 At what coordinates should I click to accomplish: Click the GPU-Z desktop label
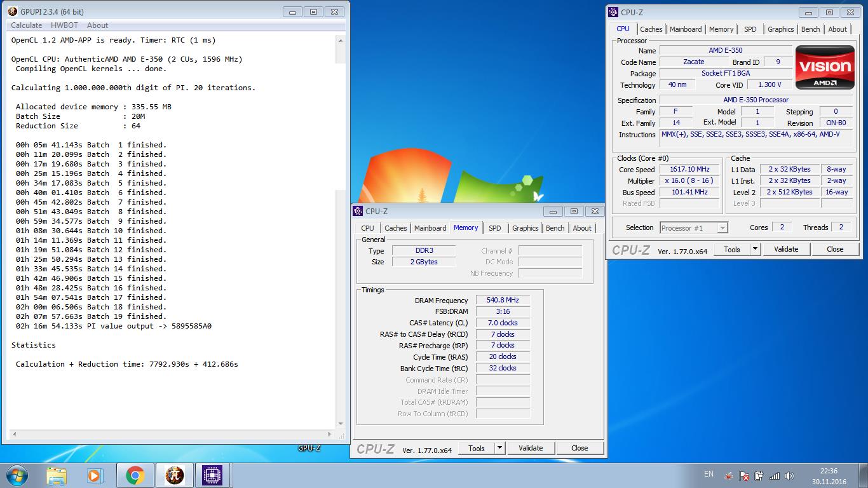pos(309,448)
